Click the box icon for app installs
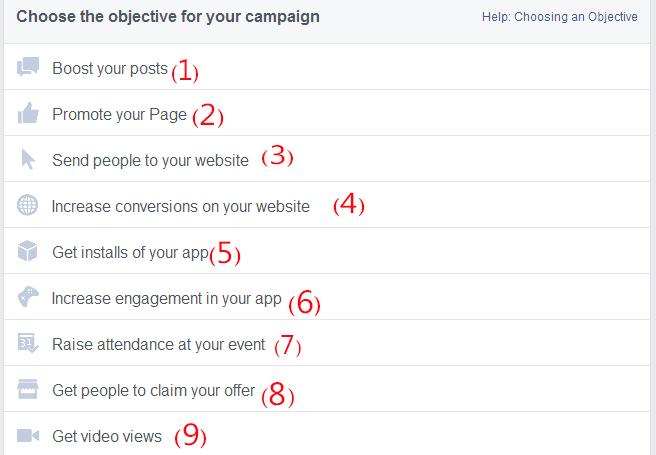 click(x=28, y=251)
